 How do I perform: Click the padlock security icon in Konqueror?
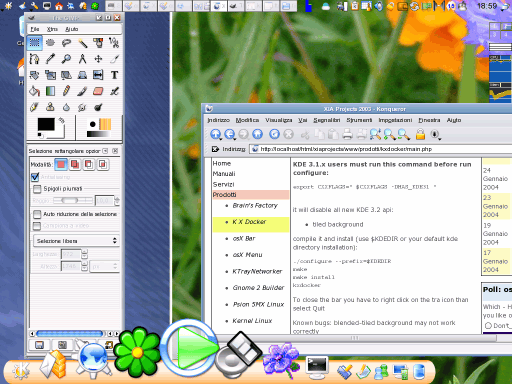point(420,134)
